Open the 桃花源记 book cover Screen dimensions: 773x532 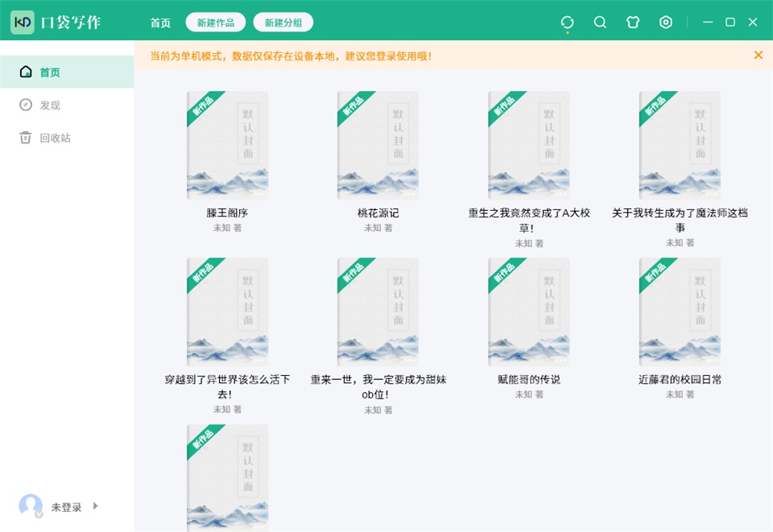tap(378, 146)
